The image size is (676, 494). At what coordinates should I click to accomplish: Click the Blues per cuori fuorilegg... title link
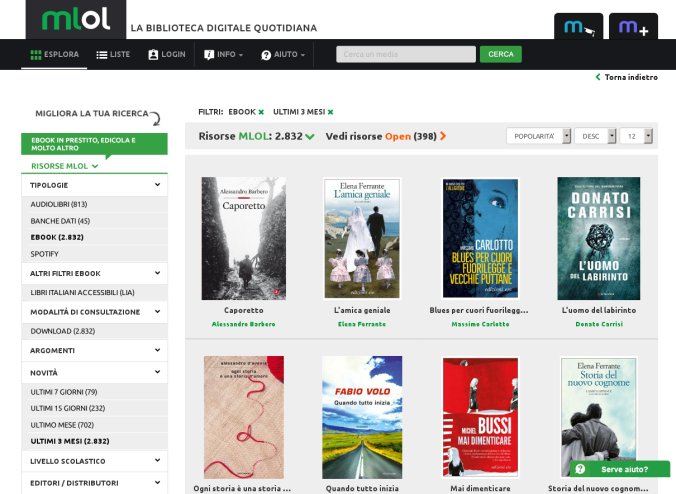pos(479,310)
